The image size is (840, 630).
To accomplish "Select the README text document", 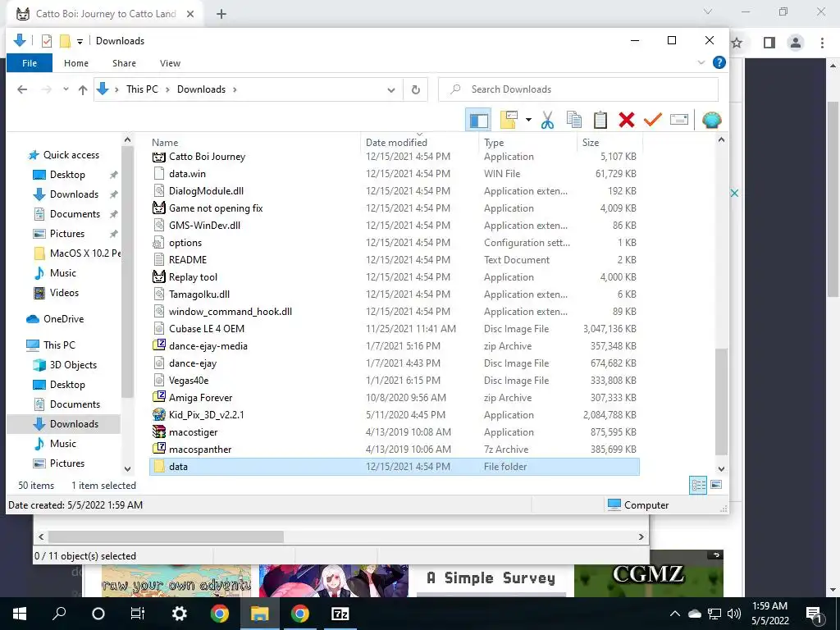I will 395,260.
